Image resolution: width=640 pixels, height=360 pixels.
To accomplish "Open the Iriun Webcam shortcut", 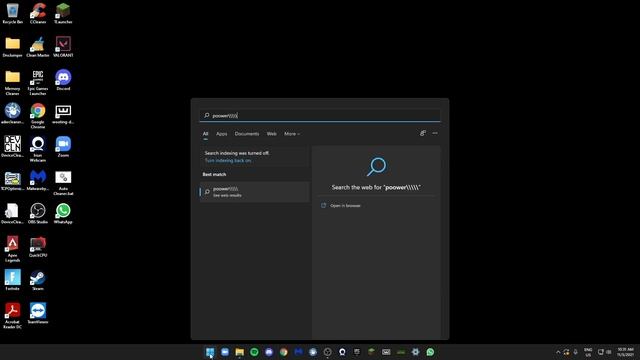I will pos(38,149).
